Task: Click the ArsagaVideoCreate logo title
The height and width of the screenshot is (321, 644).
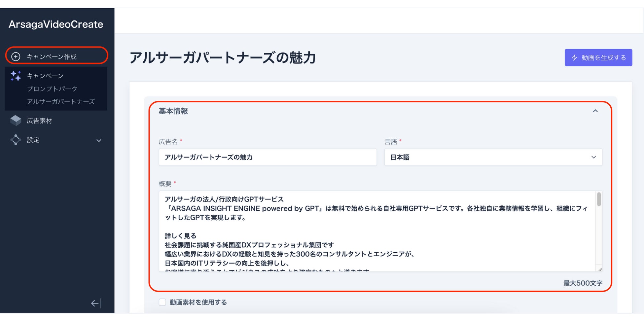Action: click(56, 24)
